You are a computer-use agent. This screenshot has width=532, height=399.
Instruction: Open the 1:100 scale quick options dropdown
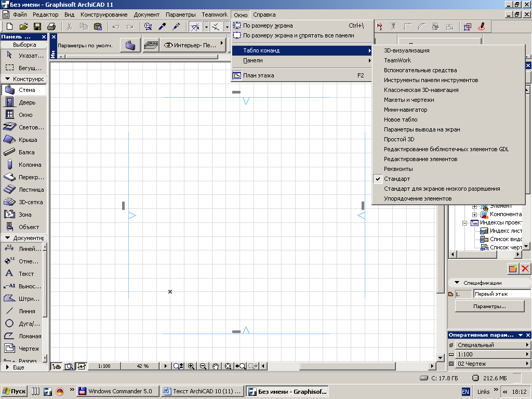[x=493, y=354]
